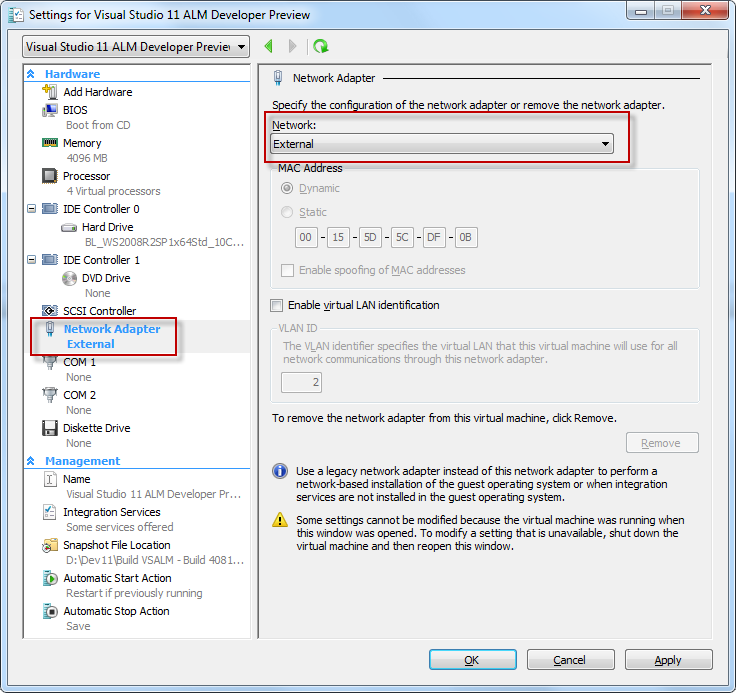Select the Processor tree item
Screen dimensions: 736x693
86,176
